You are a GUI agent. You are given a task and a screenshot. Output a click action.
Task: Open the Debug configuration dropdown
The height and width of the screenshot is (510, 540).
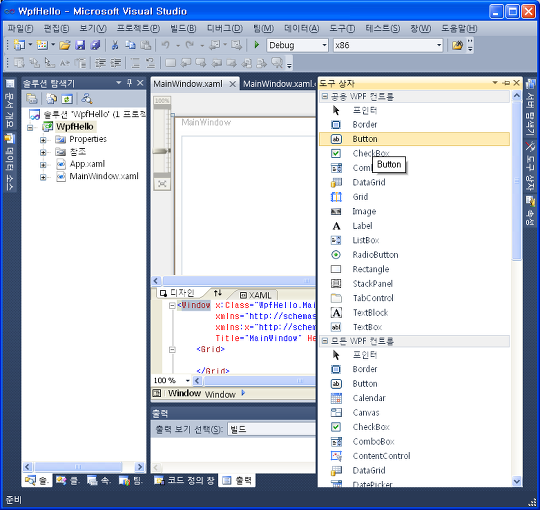point(324,45)
